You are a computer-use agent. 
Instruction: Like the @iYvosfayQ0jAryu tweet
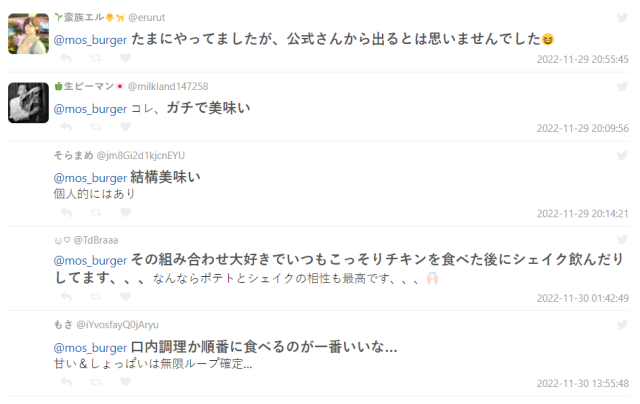point(126,382)
